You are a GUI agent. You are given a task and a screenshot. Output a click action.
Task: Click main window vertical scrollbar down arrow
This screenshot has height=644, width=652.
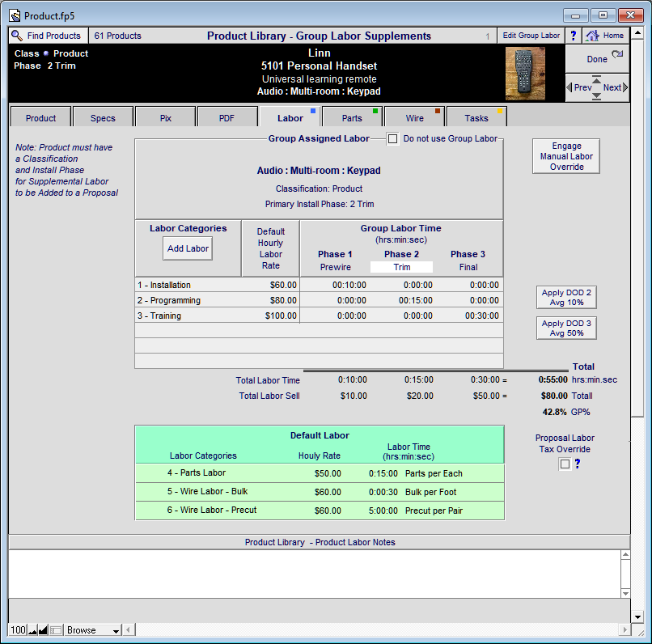click(x=637, y=617)
